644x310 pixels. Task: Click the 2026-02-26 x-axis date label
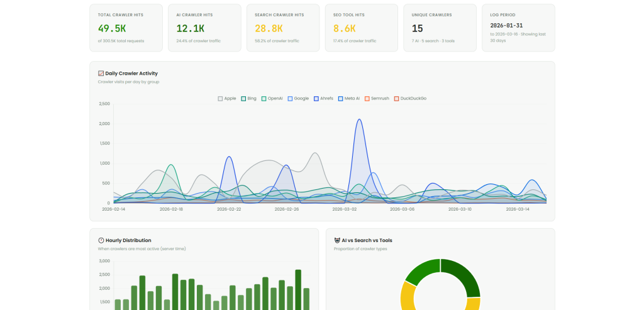pyautogui.click(x=286, y=209)
